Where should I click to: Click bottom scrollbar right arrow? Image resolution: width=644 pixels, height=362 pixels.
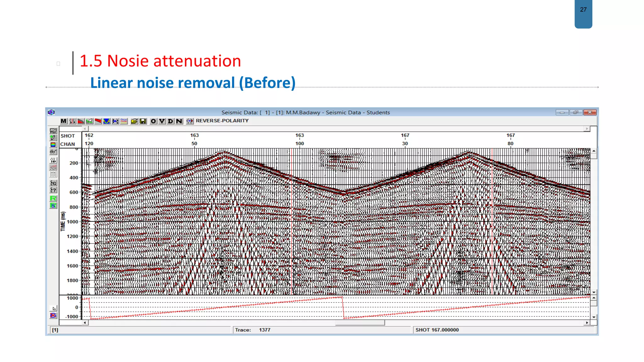(587, 323)
